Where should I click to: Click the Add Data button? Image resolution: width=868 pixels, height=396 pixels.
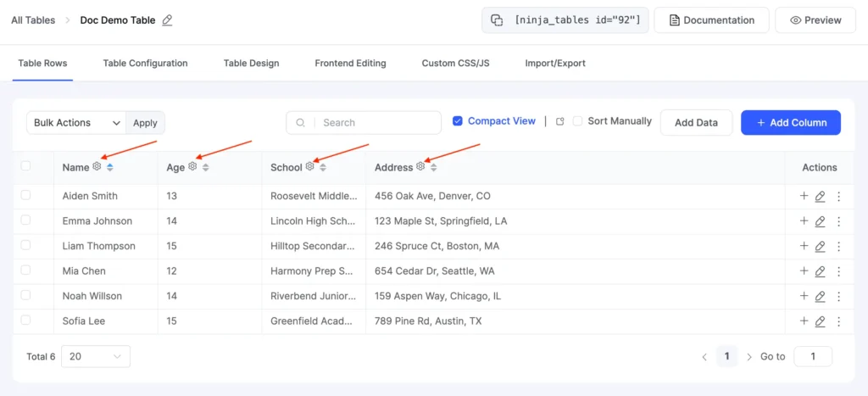click(697, 123)
